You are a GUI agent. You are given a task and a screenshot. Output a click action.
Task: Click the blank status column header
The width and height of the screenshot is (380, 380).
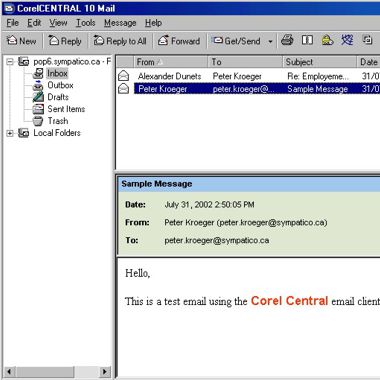125,62
